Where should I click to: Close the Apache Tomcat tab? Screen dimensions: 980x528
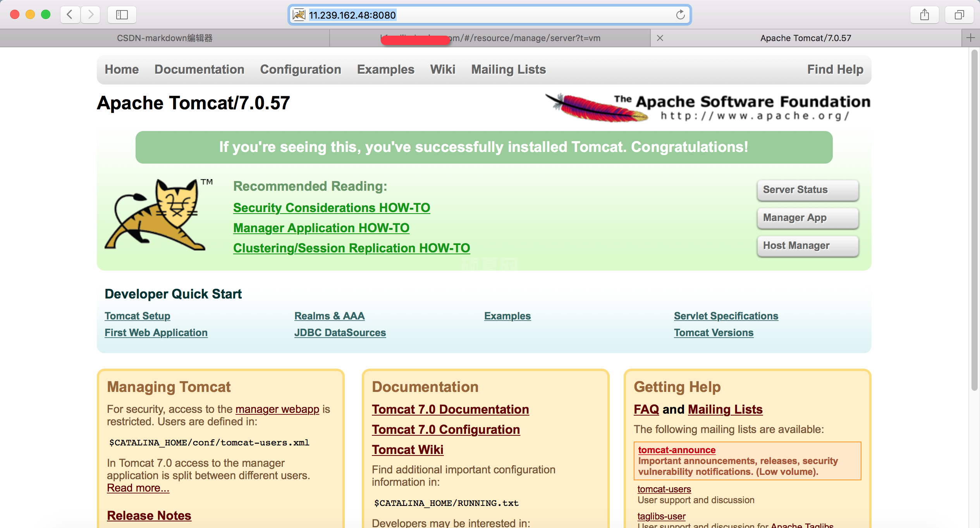click(x=660, y=38)
